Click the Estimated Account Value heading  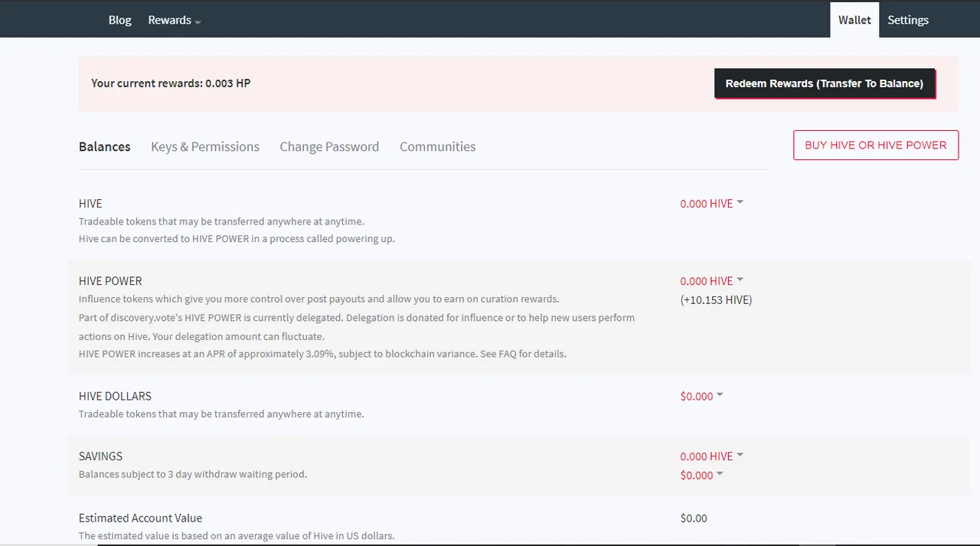tap(140, 518)
